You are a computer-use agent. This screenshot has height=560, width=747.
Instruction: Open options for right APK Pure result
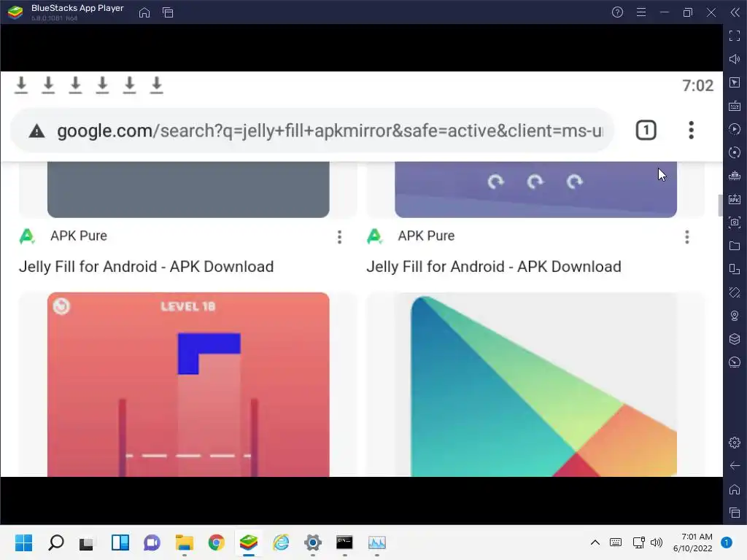(687, 237)
